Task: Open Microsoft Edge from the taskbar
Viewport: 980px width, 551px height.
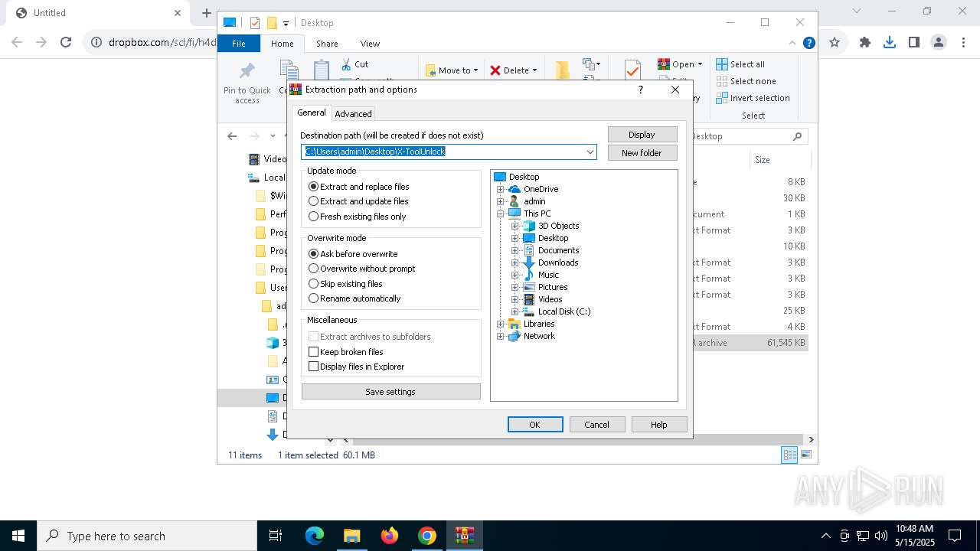Action: [x=315, y=536]
